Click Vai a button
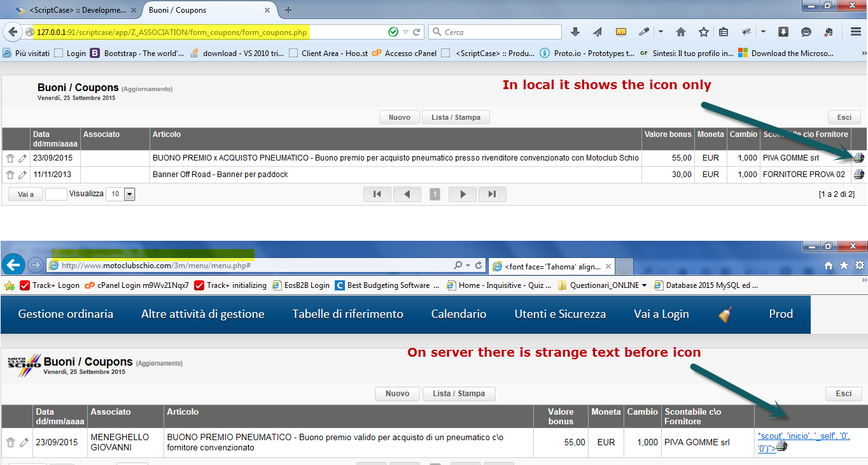The image size is (868, 465). pyautogui.click(x=25, y=194)
